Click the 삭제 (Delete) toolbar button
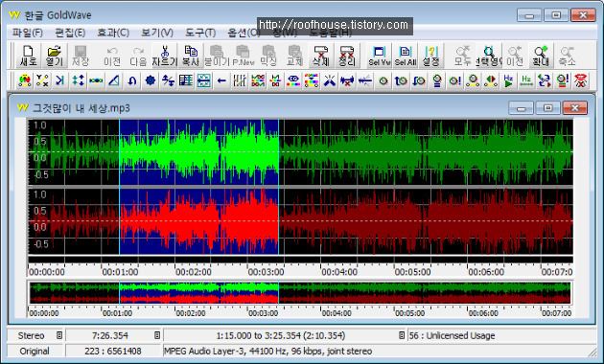 (321, 56)
